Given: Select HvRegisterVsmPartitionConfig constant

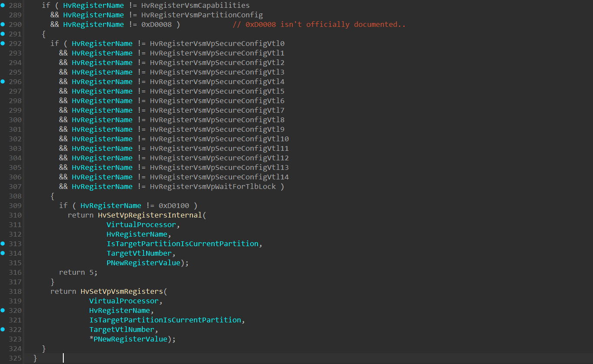Looking at the screenshot, I should click(202, 15).
